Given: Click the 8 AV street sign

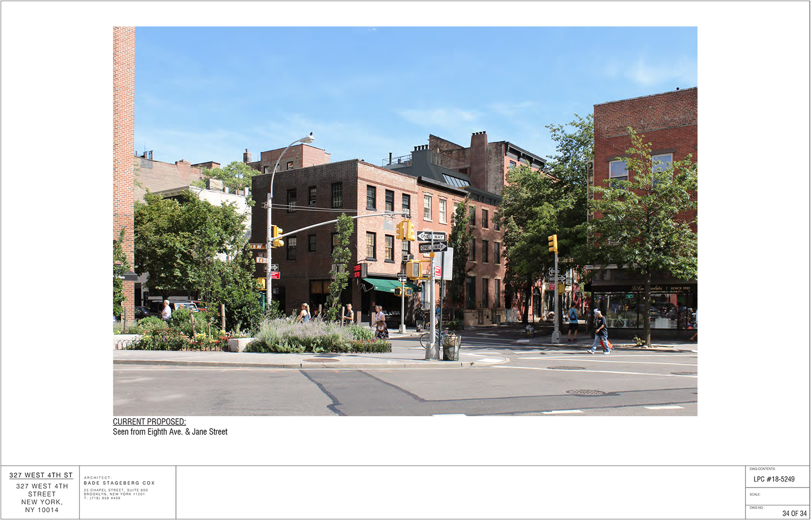Looking at the screenshot, I should [x=256, y=247].
